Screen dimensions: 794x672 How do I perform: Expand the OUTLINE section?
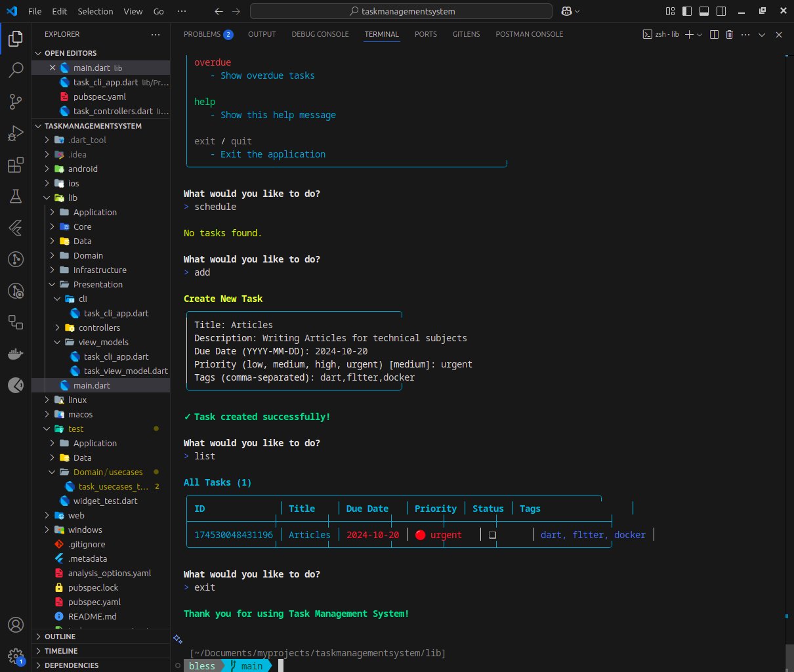pyautogui.click(x=60, y=637)
